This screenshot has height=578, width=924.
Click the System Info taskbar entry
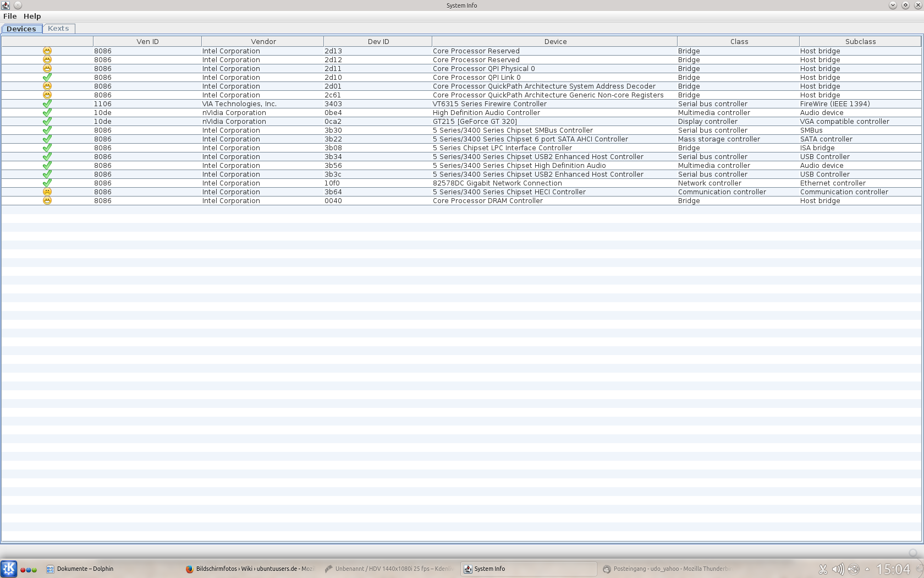click(529, 569)
